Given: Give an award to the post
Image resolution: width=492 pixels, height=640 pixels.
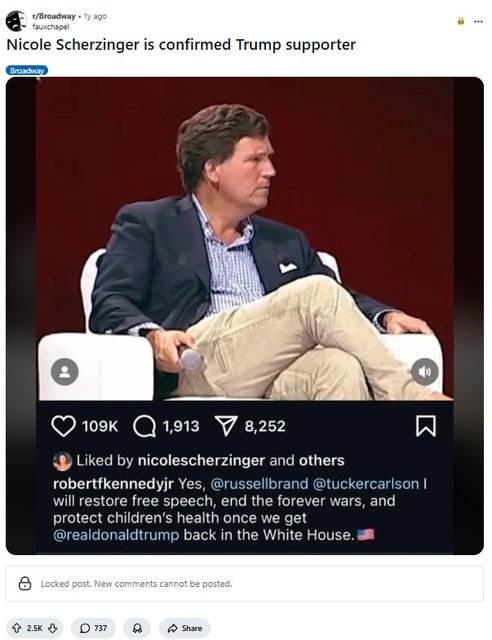Looking at the screenshot, I should [x=137, y=628].
